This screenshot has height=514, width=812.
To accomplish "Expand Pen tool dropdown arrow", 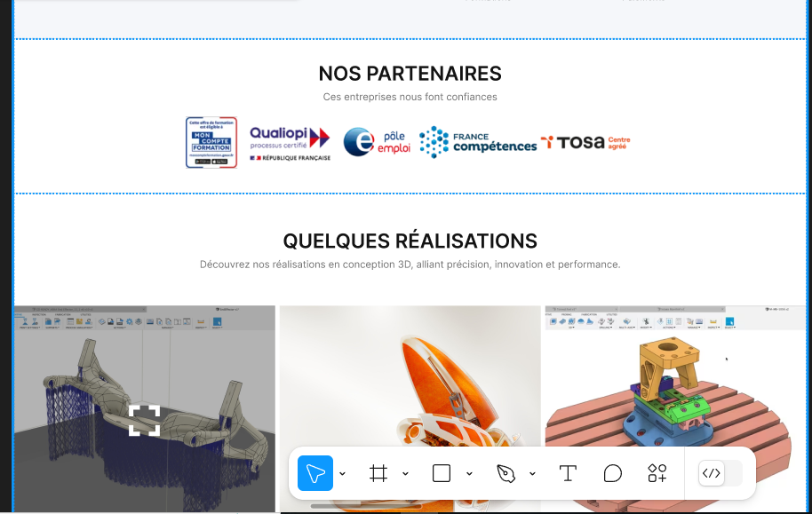I will [x=532, y=474].
